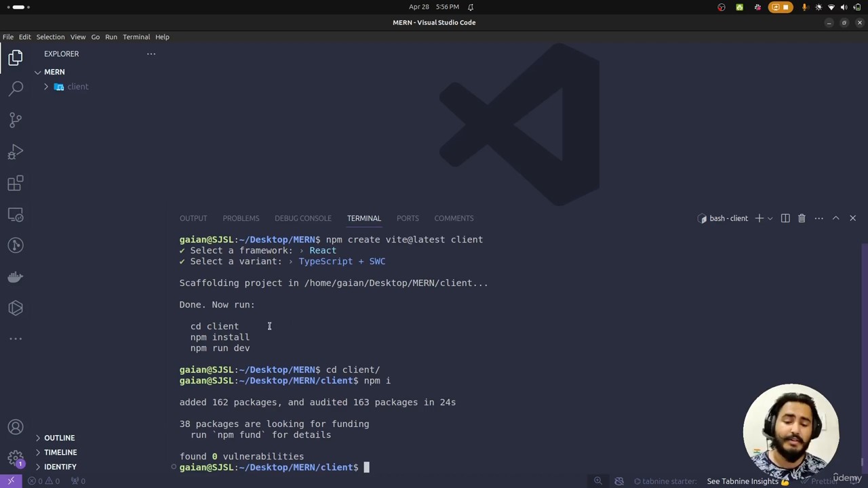868x488 pixels.
Task: Focus the terminal prompt input line
Action: point(366,467)
